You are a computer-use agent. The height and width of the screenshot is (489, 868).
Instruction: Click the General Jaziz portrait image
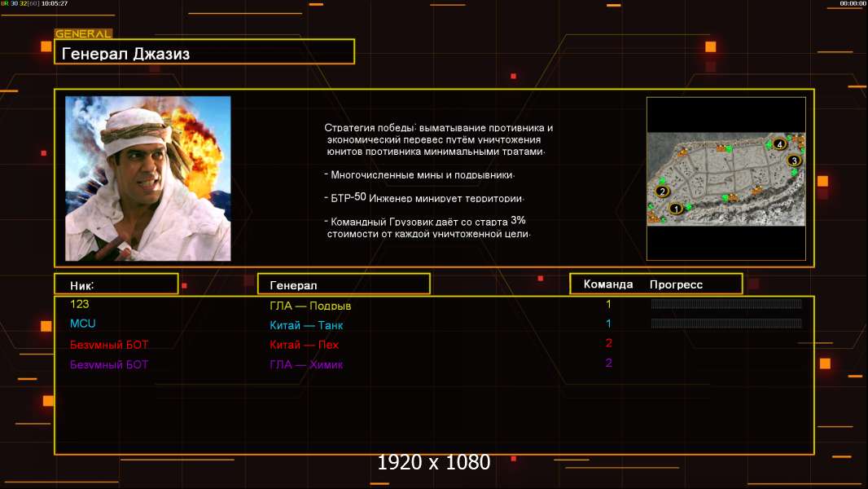pos(147,178)
